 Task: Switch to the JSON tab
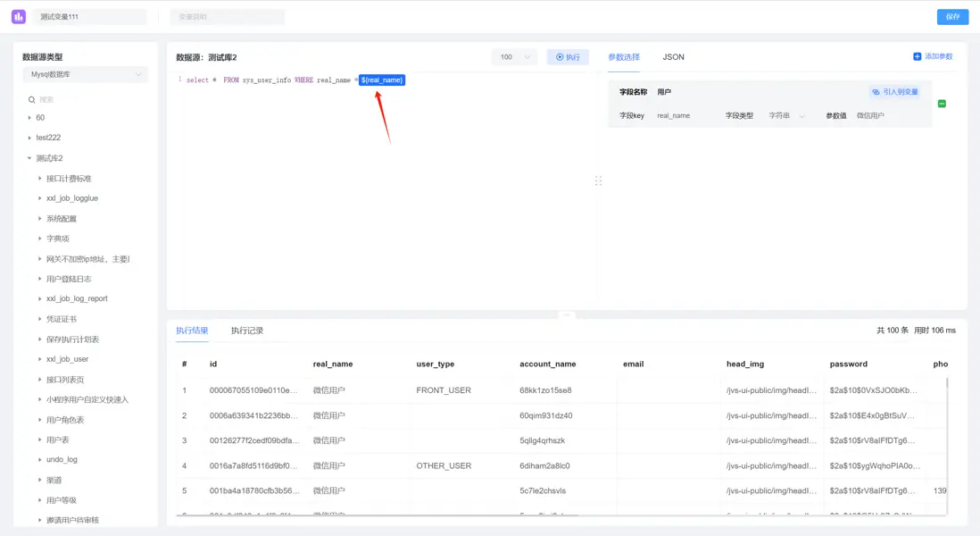pyautogui.click(x=673, y=57)
